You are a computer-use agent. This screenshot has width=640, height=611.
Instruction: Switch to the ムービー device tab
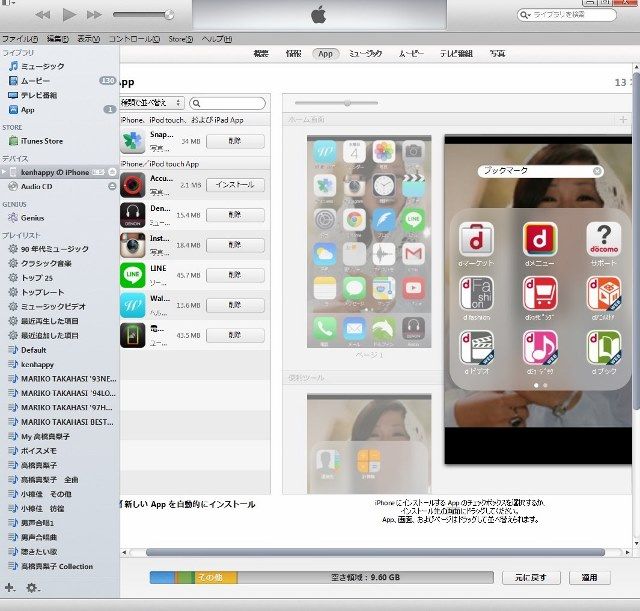411,53
